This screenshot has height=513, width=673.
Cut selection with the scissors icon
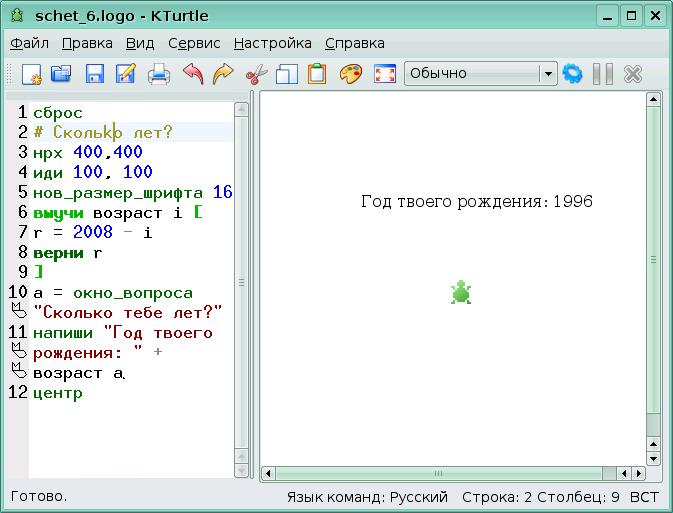[256, 74]
